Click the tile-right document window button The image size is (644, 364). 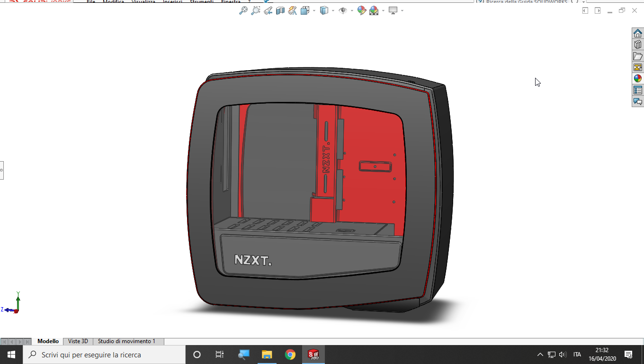coord(598,10)
